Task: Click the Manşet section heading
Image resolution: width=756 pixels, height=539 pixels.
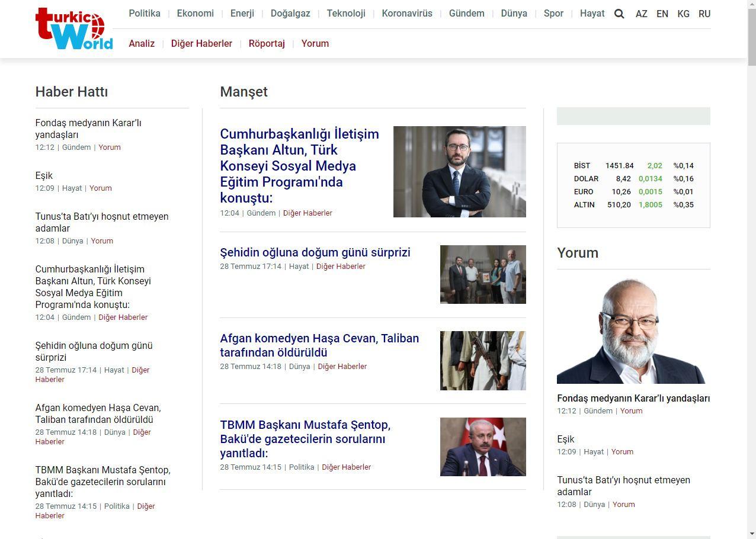Action: tap(244, 92)
